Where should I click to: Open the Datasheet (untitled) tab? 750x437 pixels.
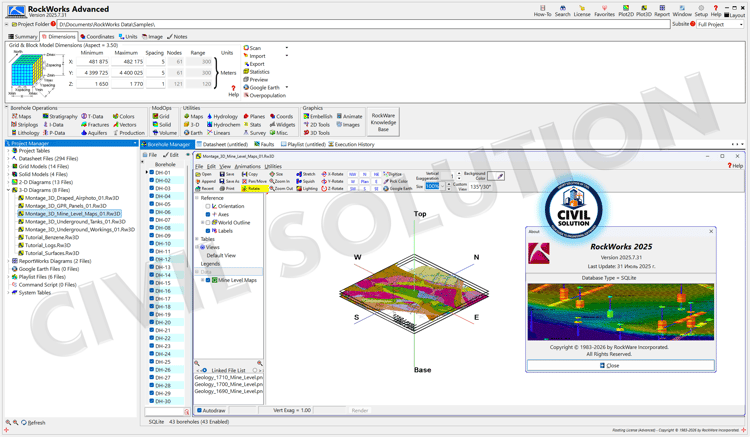[222, 144]
